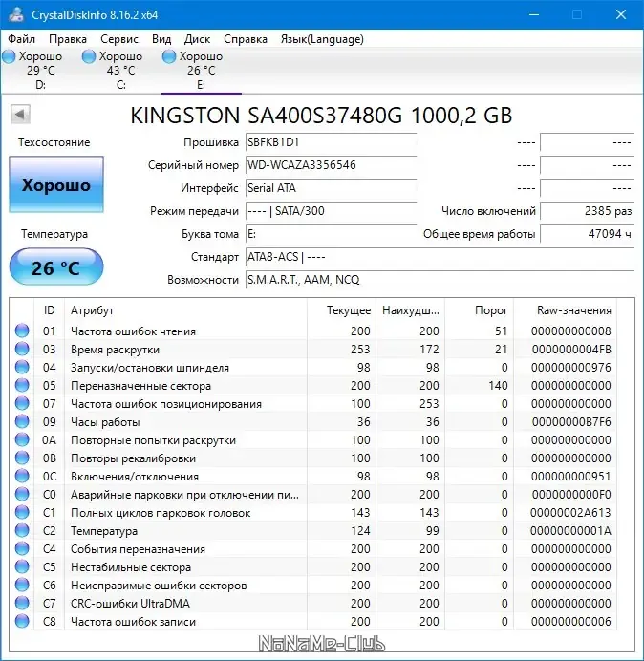Click the transfer mode field SATA/300
644x661 pixels.
331,211
